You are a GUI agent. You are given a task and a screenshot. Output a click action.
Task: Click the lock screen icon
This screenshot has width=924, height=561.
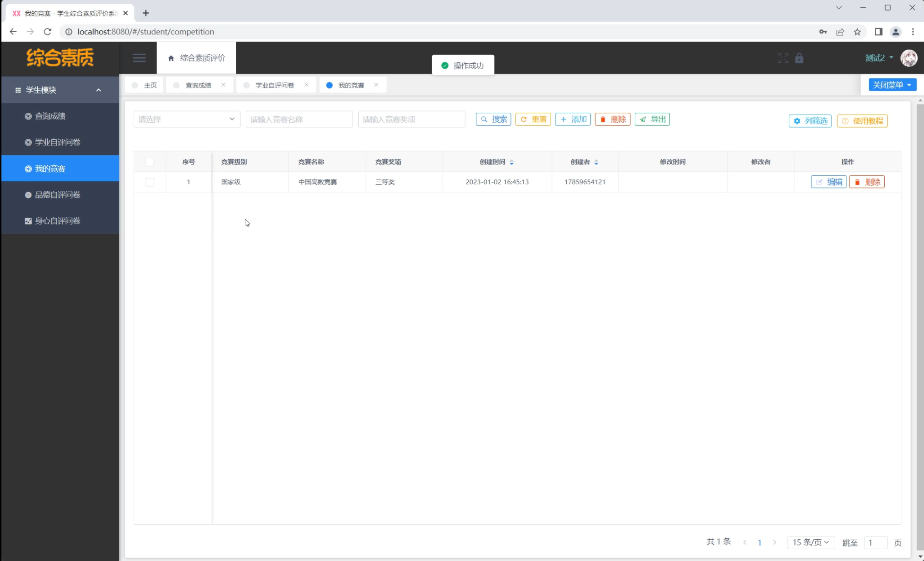click(x=799, y=58)
